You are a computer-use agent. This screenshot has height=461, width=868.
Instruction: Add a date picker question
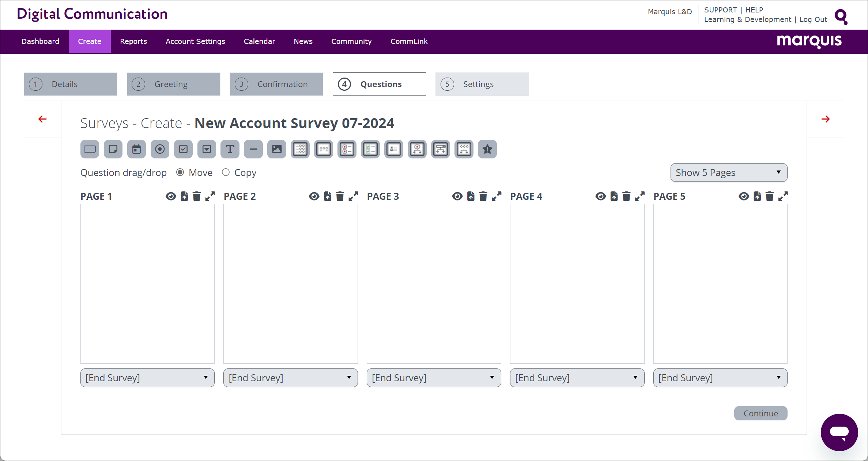pyautogui.click(x=136, y=149)
